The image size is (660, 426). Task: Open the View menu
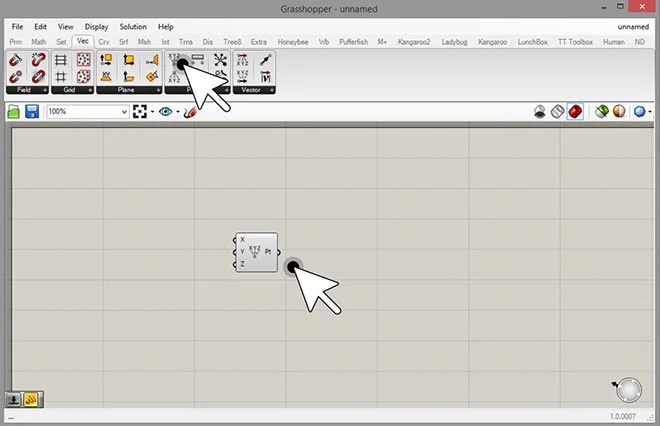(66, 27)
